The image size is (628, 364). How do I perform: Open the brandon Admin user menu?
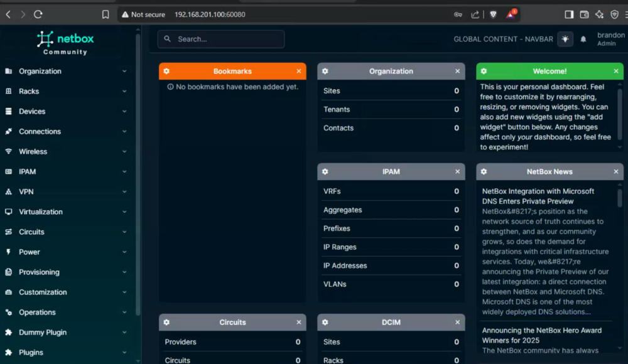[611, 40]
